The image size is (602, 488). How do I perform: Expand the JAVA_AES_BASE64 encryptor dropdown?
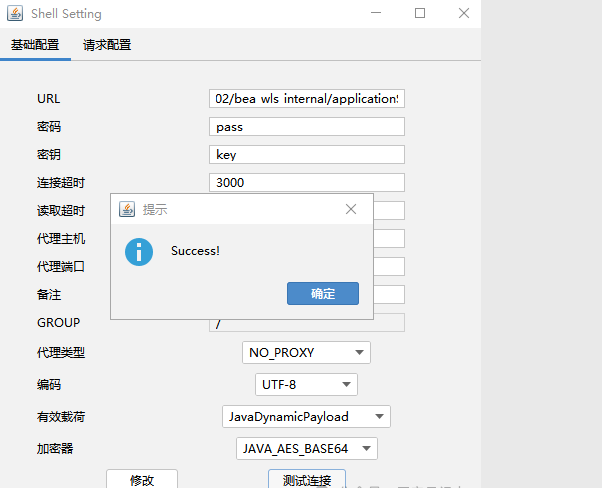307,448
